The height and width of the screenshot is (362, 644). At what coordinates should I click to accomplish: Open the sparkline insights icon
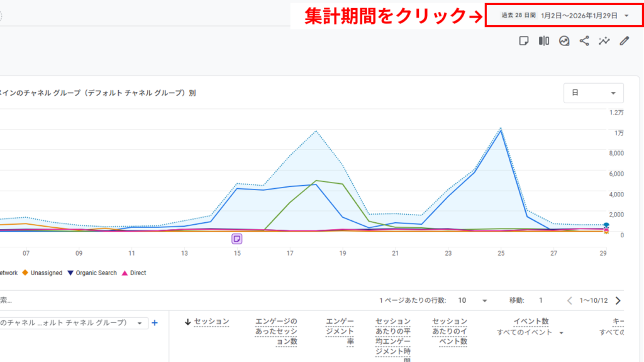pyautogui.click(x=604, y=41)
